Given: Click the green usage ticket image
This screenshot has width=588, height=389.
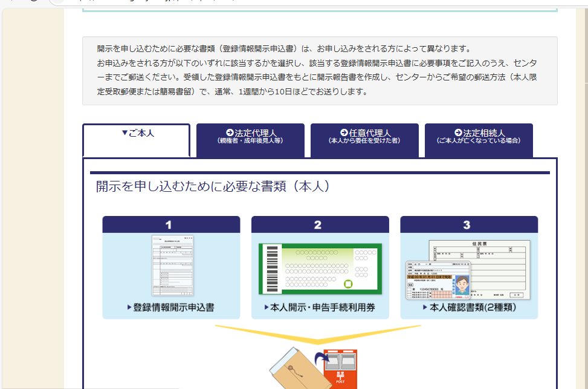Looking at the screenshot, I should (320, 267).
